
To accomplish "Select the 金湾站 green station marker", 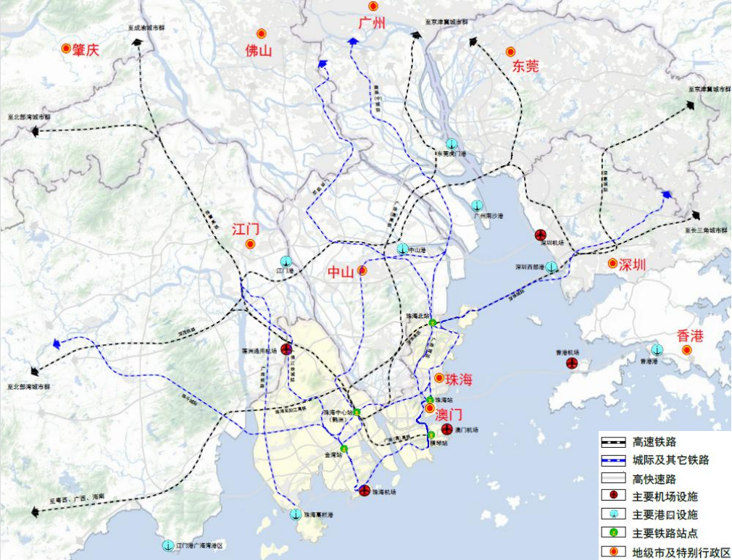I will [x=344, y=449].
